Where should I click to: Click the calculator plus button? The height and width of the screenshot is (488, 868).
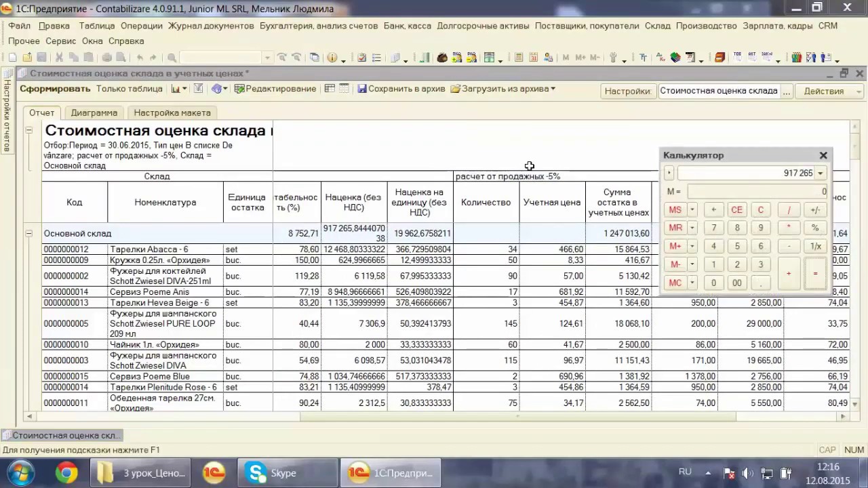(x=789, y=274)
